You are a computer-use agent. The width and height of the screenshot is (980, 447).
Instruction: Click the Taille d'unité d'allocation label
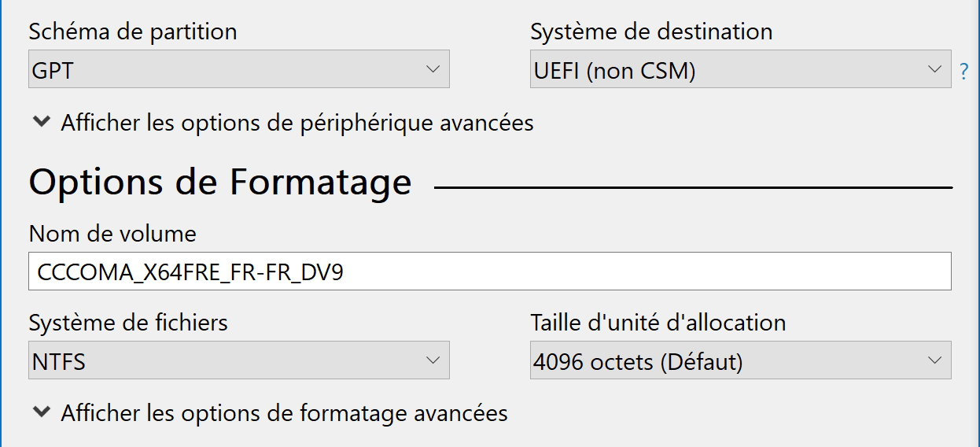658,323
